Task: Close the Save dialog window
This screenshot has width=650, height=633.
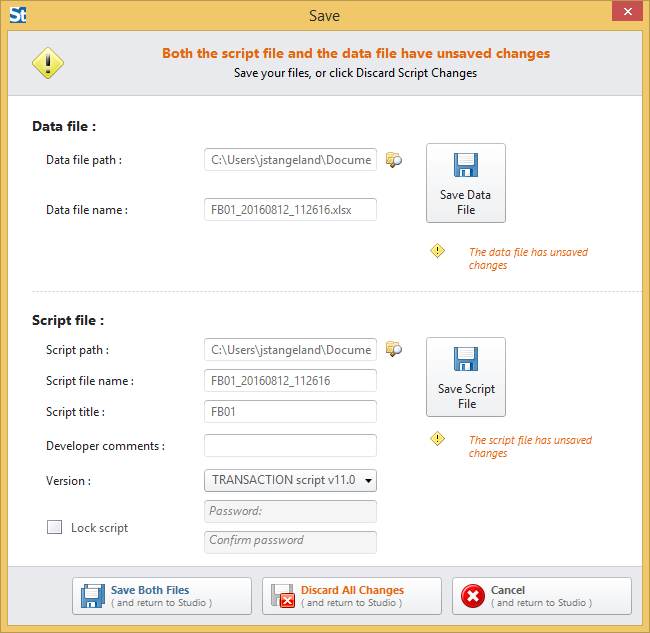Action: 626,13
